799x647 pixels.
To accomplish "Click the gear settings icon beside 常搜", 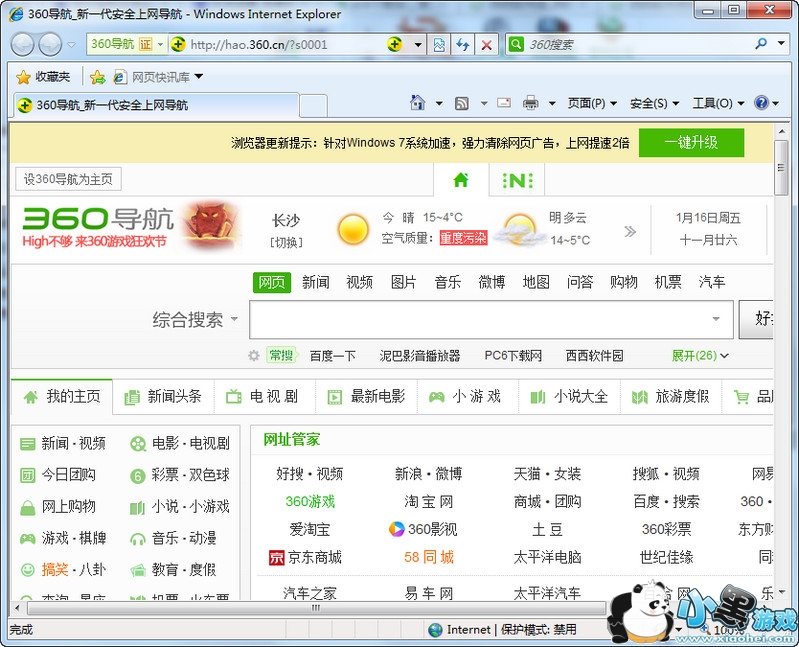I will tap(254, 355).
